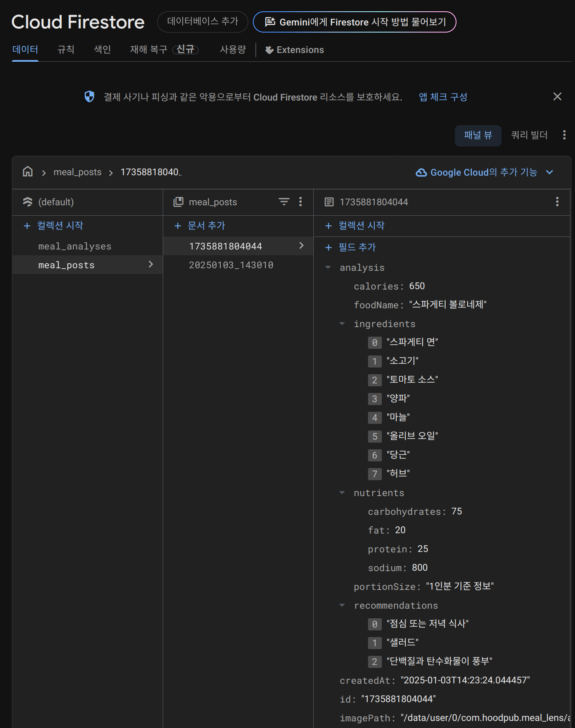Click the Gemini chat icon in the button
This screenshot has width=575, height=728.
pos(270,22)
